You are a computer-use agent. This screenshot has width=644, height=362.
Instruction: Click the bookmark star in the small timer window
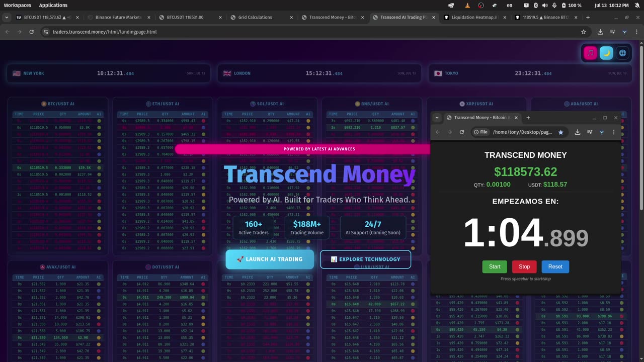[560, 132]
